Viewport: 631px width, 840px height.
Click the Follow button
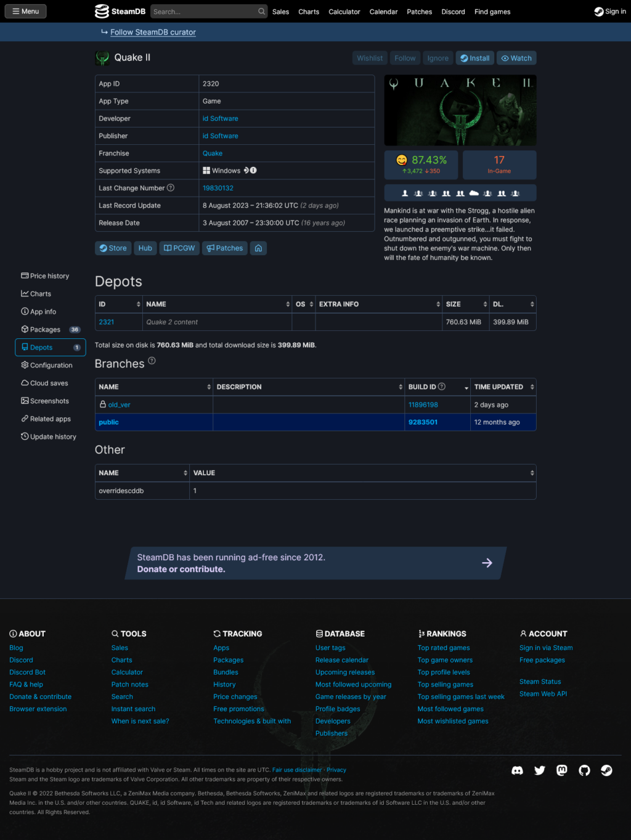click(x=405, y=58)
